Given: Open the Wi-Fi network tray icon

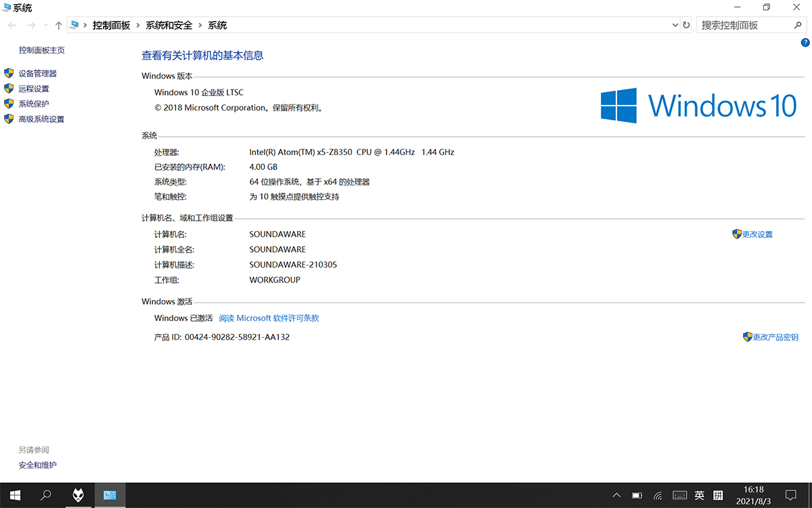Looking at the screenshot, I should tap(658, 496).
